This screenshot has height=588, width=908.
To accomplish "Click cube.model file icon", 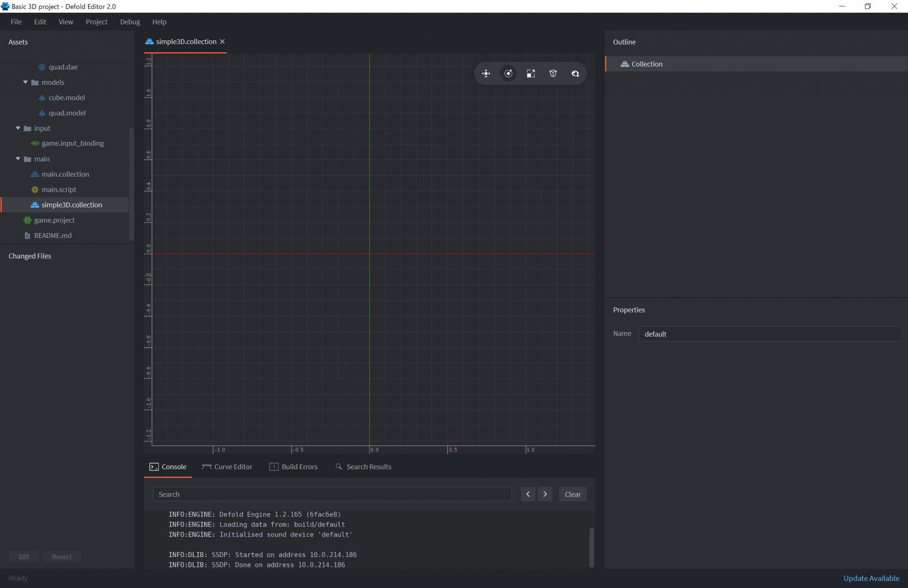I will 42,98.
